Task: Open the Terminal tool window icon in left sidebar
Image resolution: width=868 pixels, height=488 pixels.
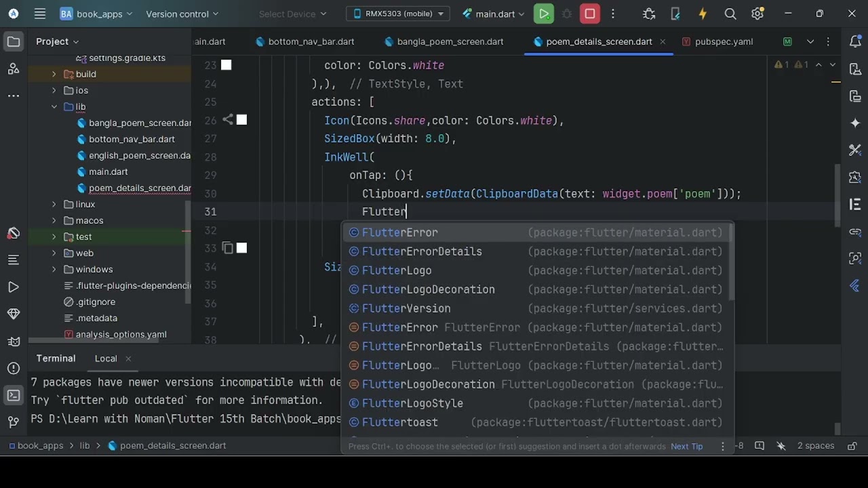Action: tap(14, 395)
